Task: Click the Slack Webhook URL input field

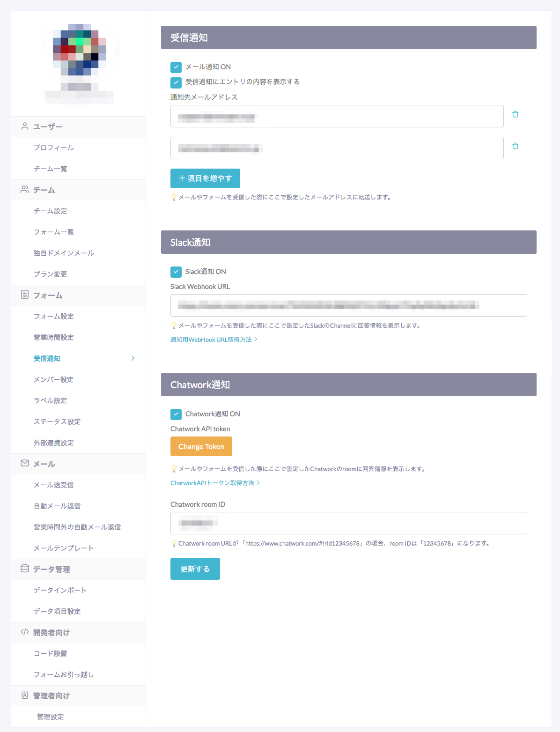Action: coord(348,305)
